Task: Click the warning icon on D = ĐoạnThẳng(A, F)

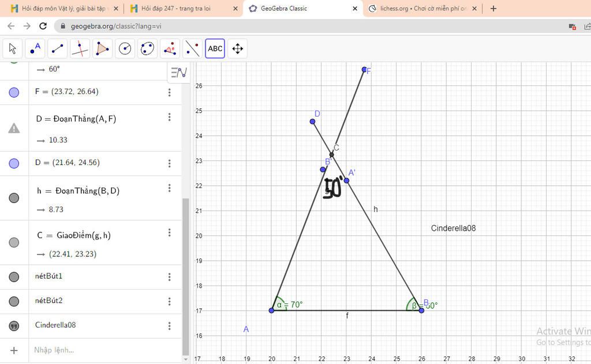Action: click(x=14, y=129)
